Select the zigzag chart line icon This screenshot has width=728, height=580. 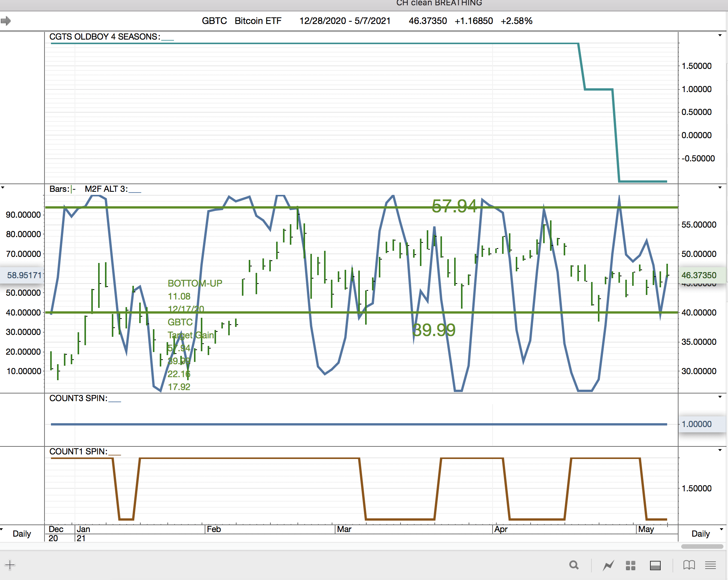pos(608,566)
